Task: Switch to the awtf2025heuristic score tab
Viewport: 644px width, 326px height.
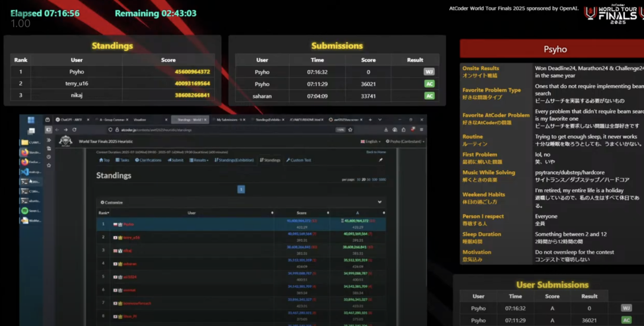Action: [345, 119]
